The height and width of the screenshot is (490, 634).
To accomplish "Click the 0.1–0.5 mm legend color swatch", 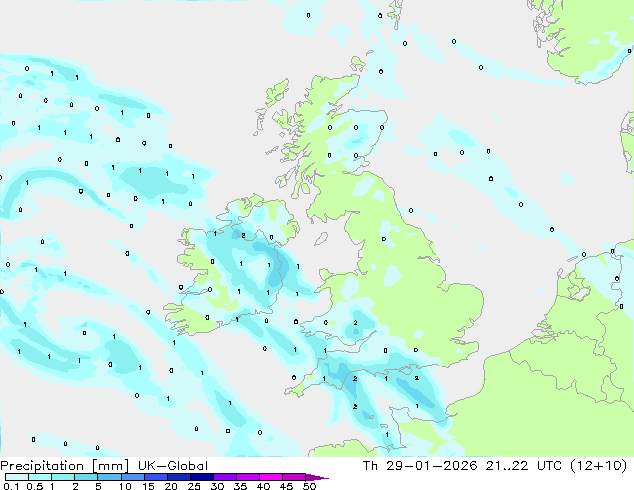I will tap(17, 477).
